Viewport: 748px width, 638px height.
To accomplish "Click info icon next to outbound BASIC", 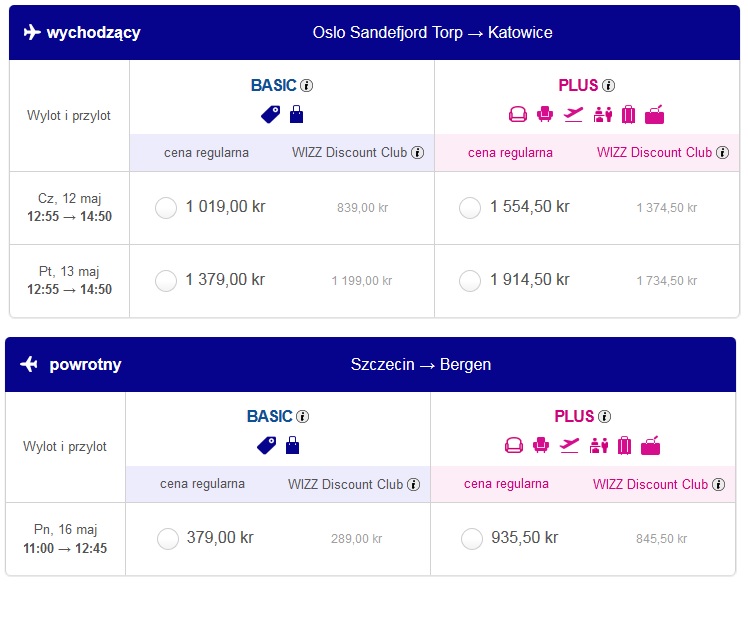I will (x=306, y=85).
